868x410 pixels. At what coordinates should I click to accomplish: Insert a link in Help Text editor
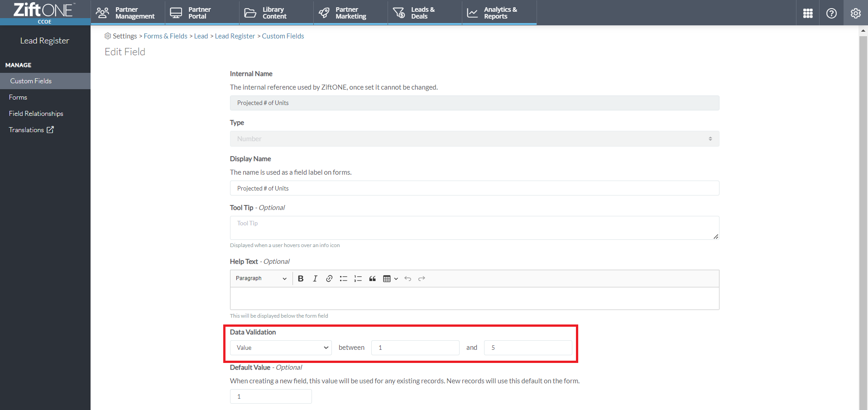(329, 278)
